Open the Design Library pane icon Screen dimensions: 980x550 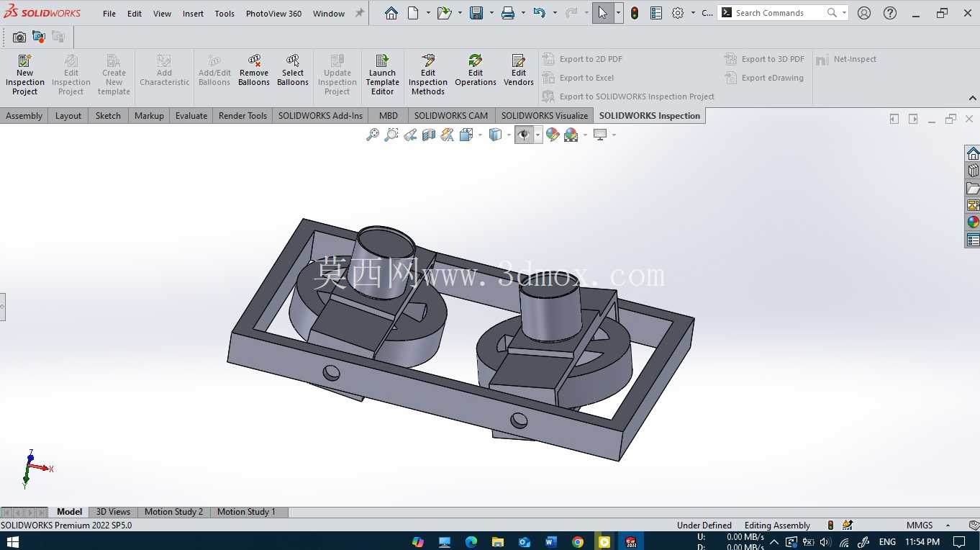(973, 171)
